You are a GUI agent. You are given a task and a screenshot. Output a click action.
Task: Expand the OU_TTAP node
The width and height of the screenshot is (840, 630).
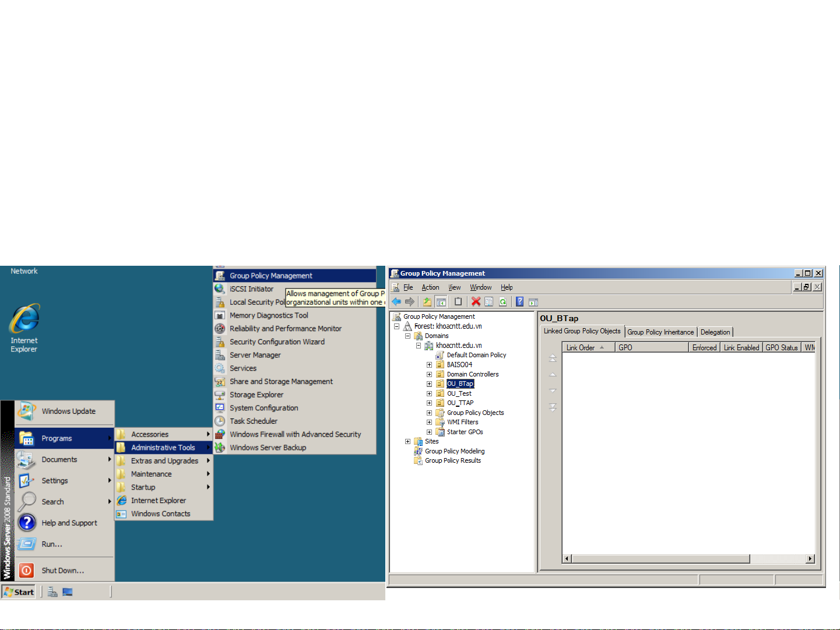pyautogui.click(x=429, y=403)
